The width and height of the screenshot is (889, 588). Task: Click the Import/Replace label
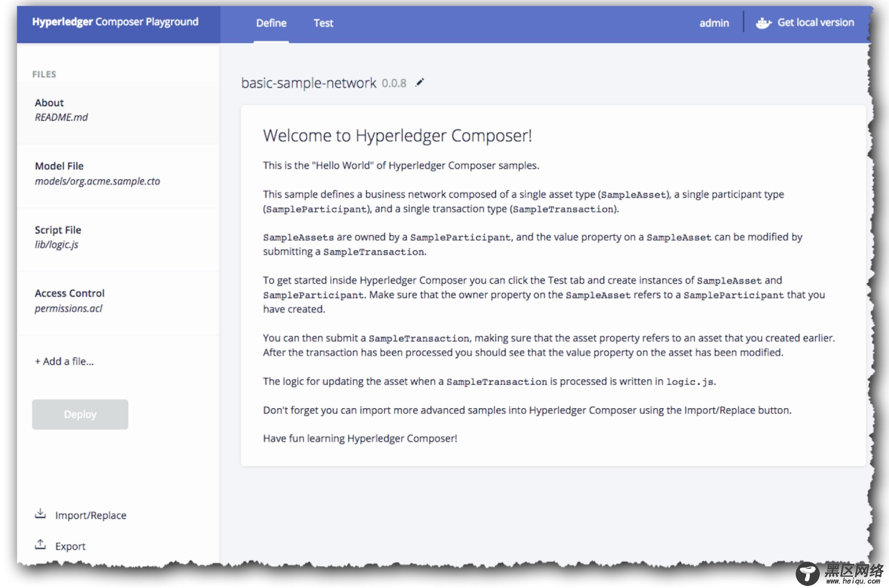click(91, 515)
